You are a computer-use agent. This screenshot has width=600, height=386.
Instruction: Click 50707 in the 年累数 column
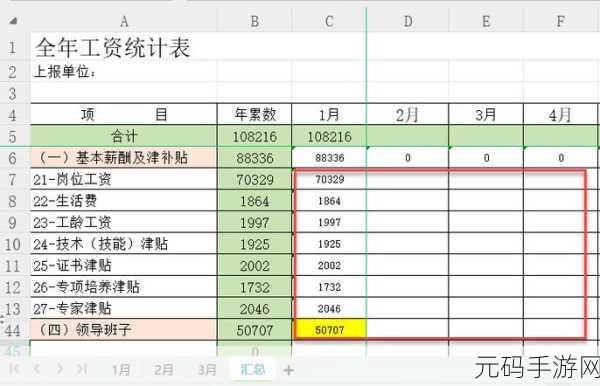pos(254,330)
